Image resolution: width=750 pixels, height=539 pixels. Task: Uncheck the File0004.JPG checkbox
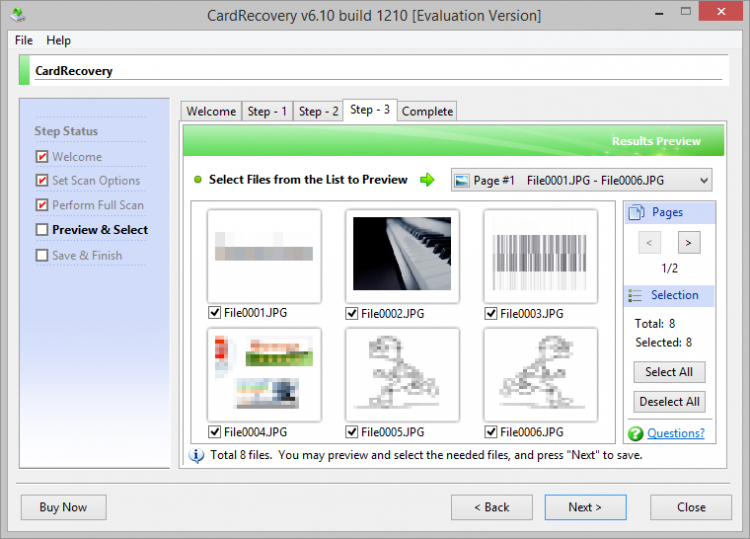point(214,432)
